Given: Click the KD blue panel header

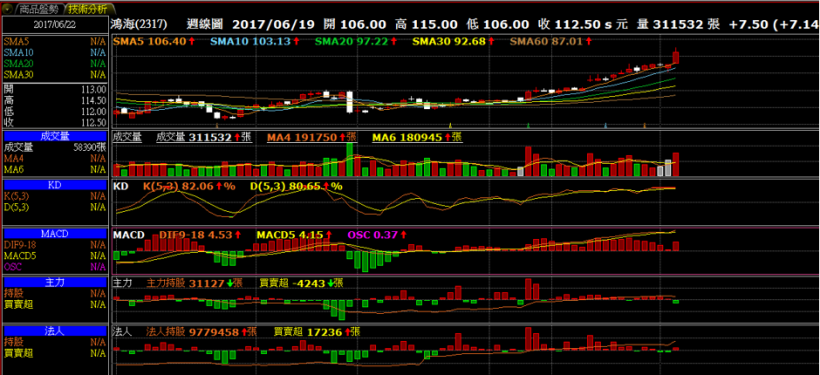Looking at the screenshot, I should [55, 185].
